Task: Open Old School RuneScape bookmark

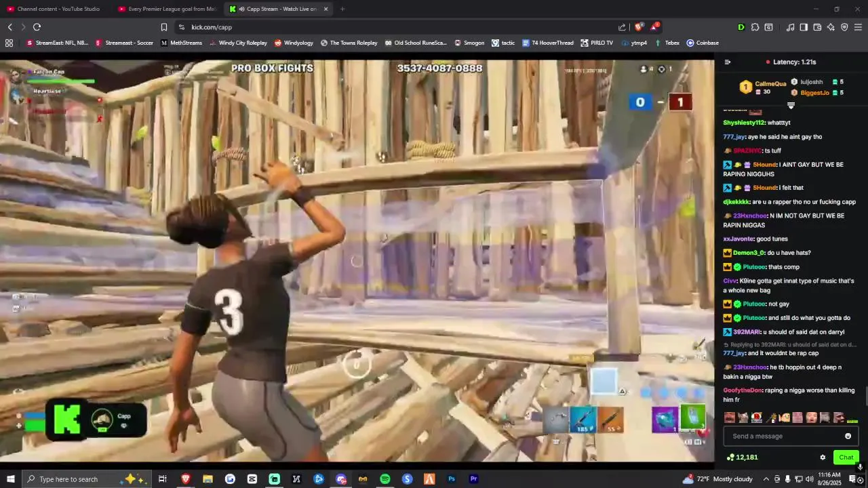Action: coord(416,43)
